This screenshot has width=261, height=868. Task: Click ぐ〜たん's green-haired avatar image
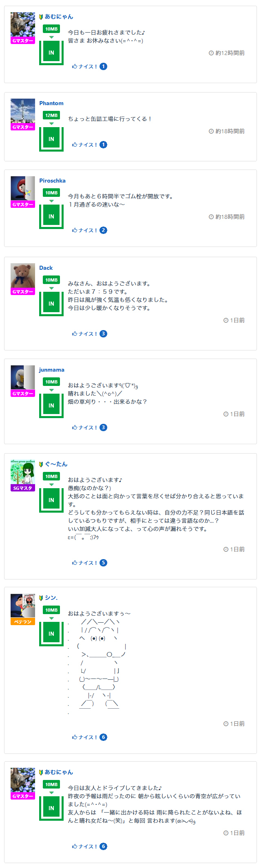pyautogui.click(x=23, y=472)
